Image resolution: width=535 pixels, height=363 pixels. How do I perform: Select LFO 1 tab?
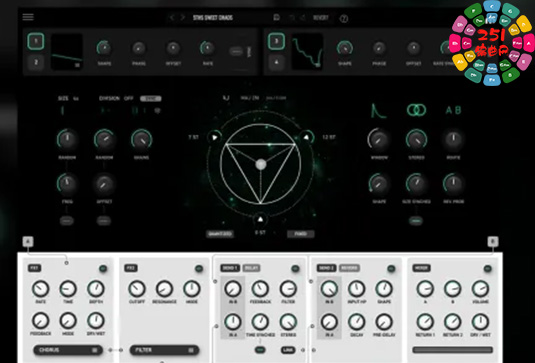click(x=36, y=42)
